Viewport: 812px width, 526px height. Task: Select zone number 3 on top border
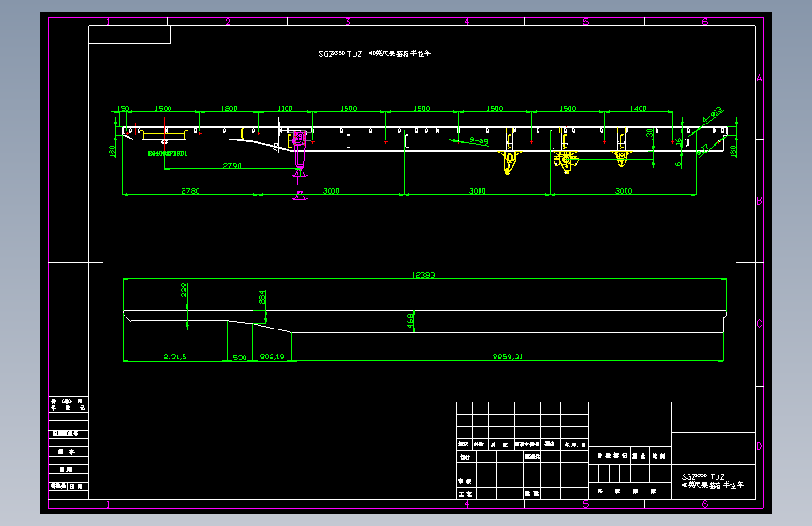348,22
